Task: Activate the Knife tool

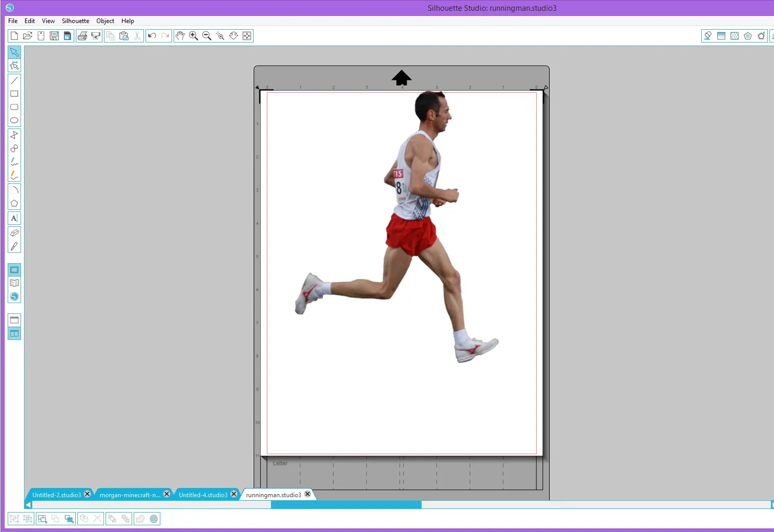Action: point(14,247)
